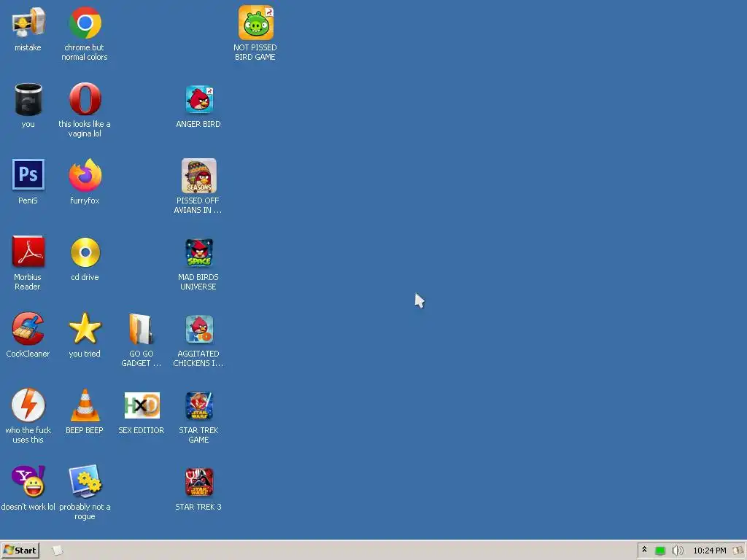747x560 pixels.
Task: Select the red Opera browser icon
Action: click(85, 99)
